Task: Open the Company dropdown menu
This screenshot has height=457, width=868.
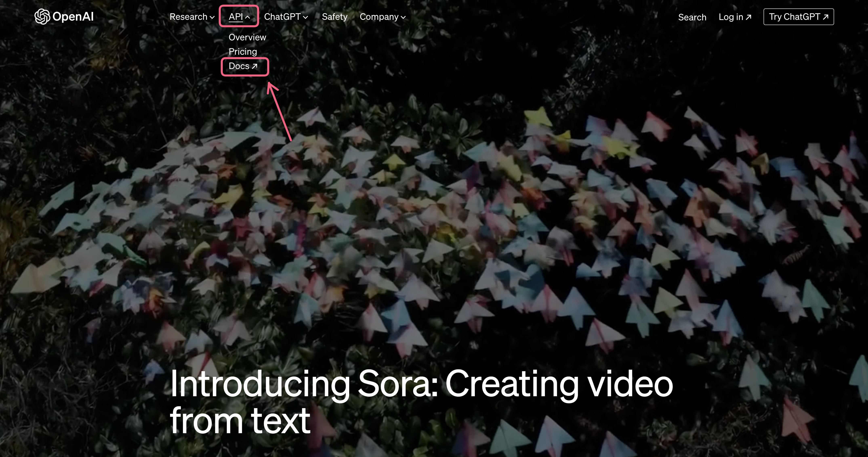Action: 379,17
